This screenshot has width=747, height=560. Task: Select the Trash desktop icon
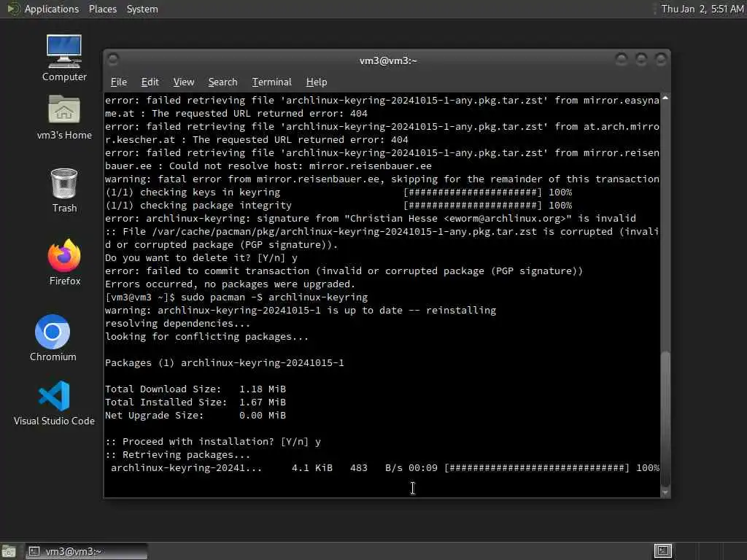(64, 190)
